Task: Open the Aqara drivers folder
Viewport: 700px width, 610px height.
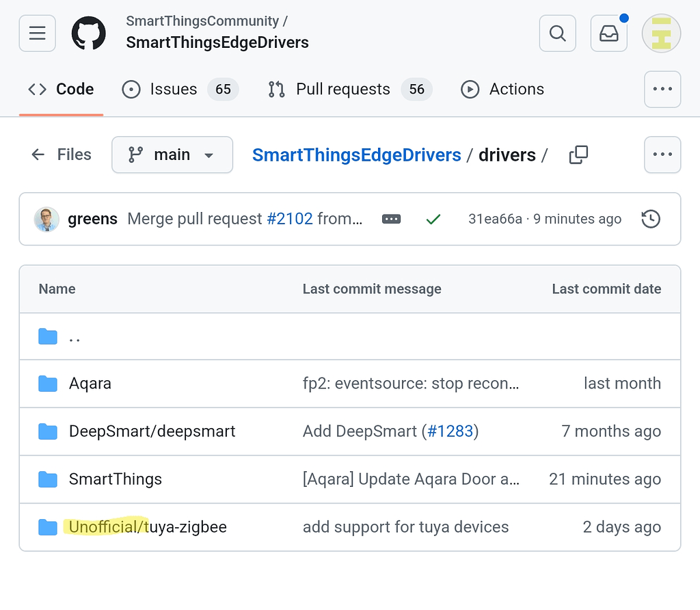Action: (x=89, y=384)
